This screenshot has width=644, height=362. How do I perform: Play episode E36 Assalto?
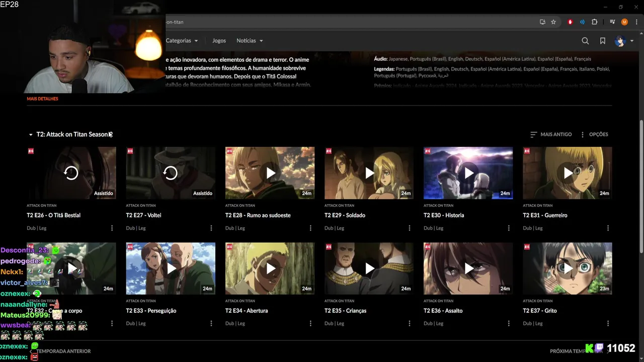point(468,268)
